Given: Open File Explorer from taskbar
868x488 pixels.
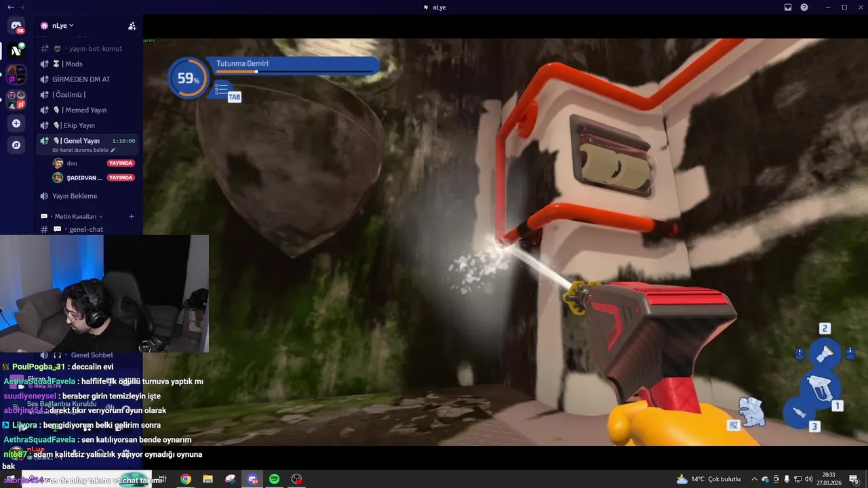Looking at the screenshot, I should pos(208,479).
